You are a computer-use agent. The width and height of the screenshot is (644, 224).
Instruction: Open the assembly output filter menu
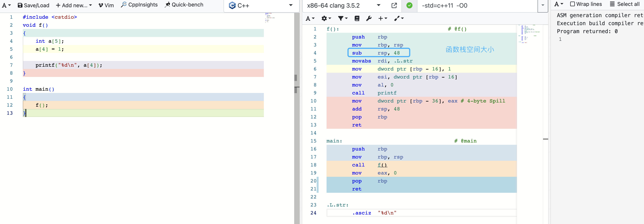(343, 18)
